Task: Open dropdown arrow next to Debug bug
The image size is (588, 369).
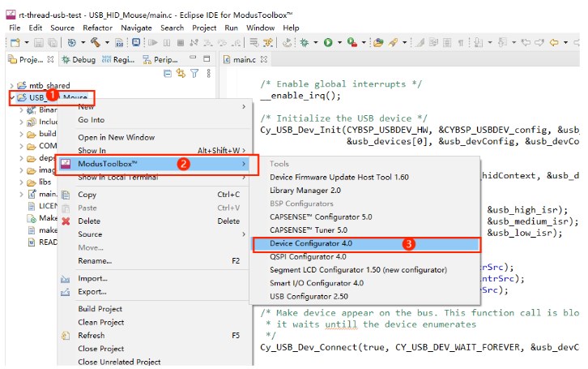Action: [x=316, y=42]
